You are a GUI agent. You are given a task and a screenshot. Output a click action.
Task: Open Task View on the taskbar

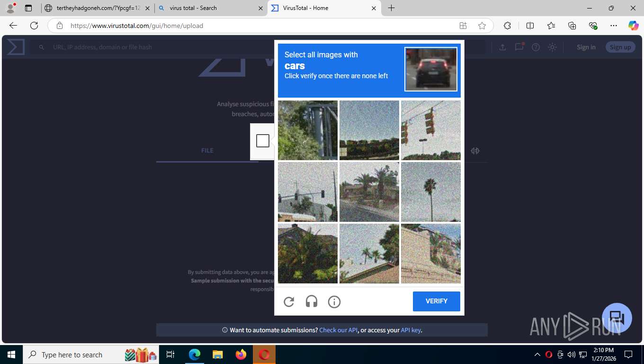click(171, 355)
